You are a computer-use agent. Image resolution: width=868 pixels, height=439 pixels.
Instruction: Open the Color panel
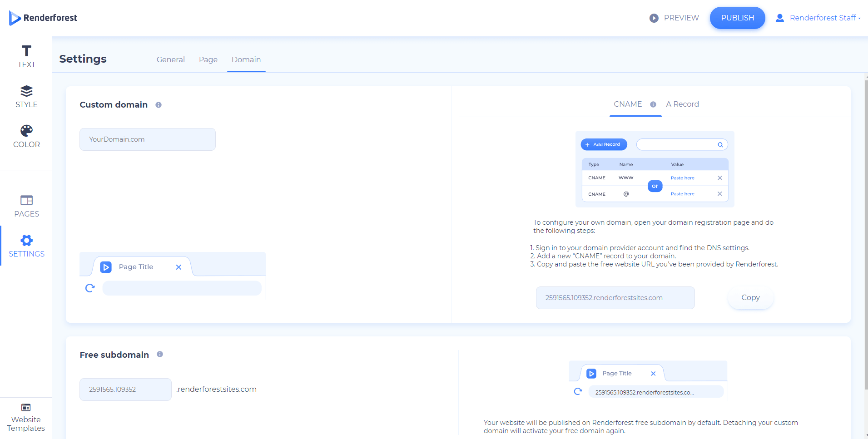(26, 135)
